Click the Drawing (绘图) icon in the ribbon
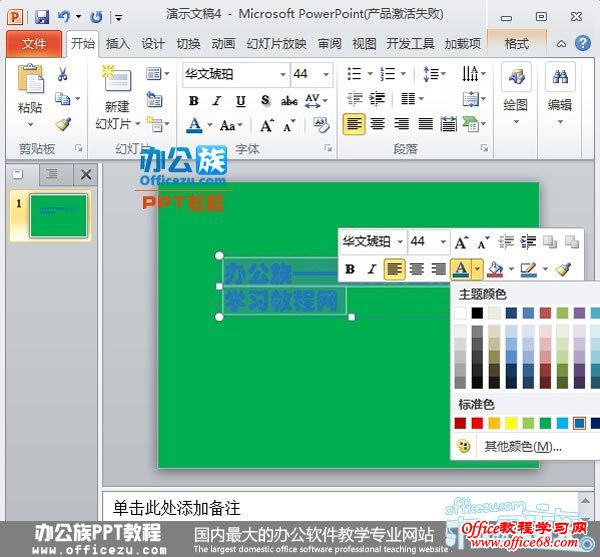This screenshot has height=557, width=600. tap(516, 82)
